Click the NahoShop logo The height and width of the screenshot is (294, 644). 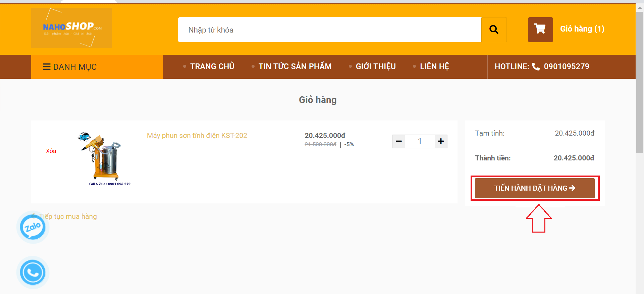(71, 28)
